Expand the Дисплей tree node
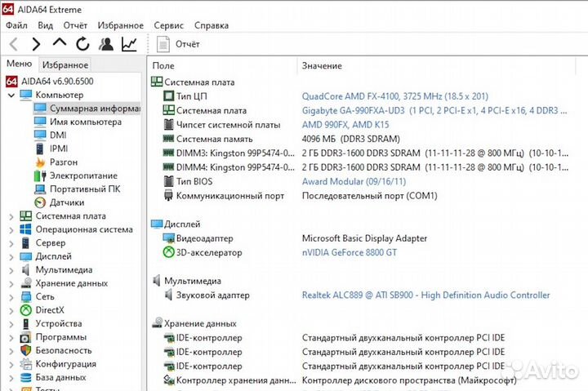Image resolution: width=588 pixels, height=391 pixels. tap(11, 257)
